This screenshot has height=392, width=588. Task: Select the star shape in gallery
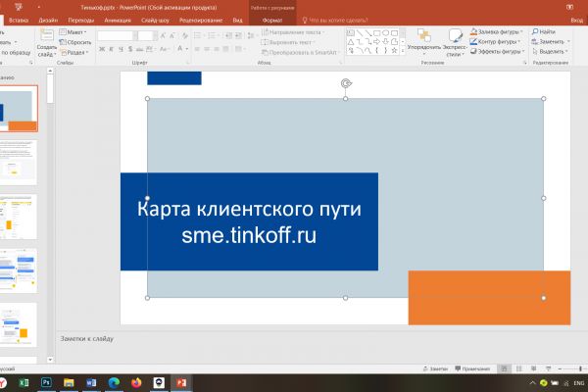pyautogui.click(x=395, y=50)
